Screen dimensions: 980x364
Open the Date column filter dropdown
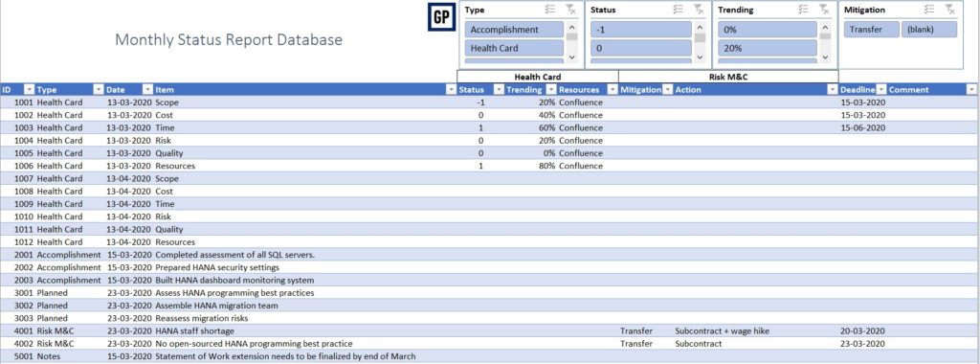tap(147, 89)
